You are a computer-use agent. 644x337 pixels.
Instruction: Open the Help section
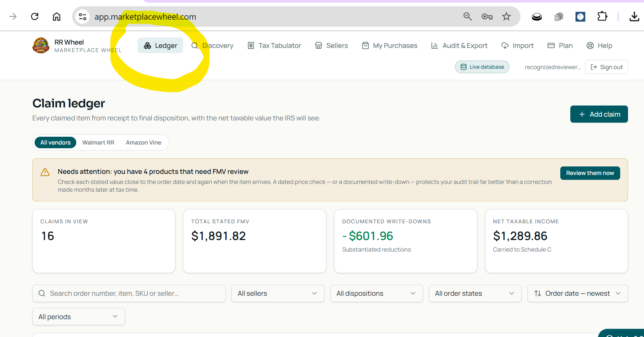(x=599, y=45)
